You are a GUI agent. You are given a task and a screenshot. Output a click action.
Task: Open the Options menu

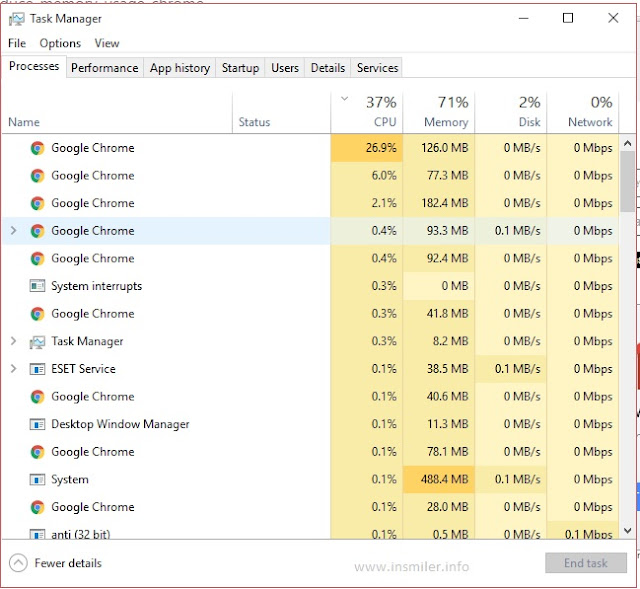[x=60, y=43]
